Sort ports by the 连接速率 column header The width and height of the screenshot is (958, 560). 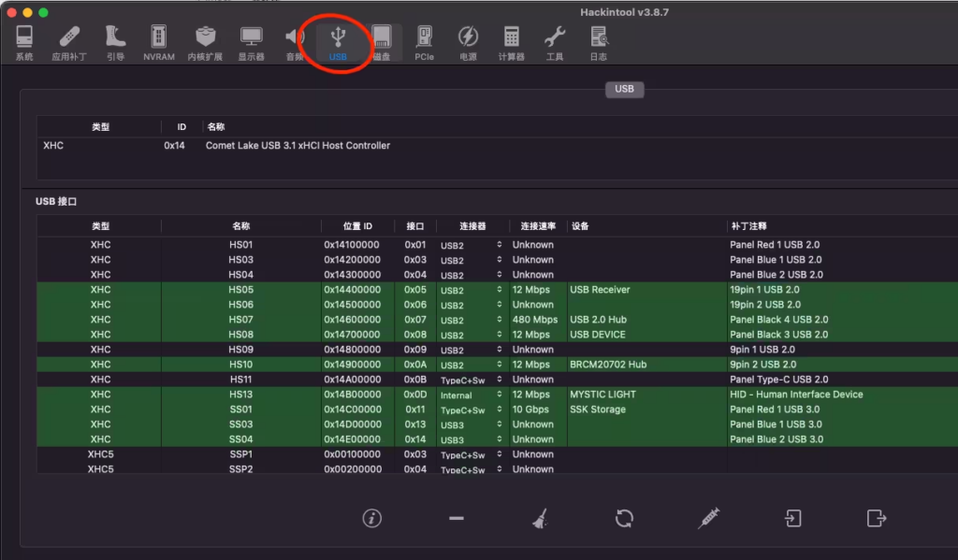tap(537, 226)
